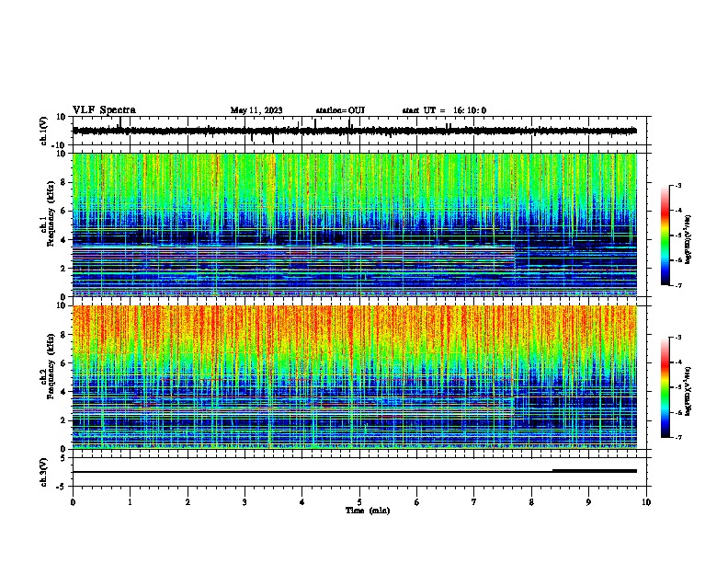Image resolution: width=728 pixels, height=563 pixels.
Task: Click the time axis tick label "5"
Action: 359,502
